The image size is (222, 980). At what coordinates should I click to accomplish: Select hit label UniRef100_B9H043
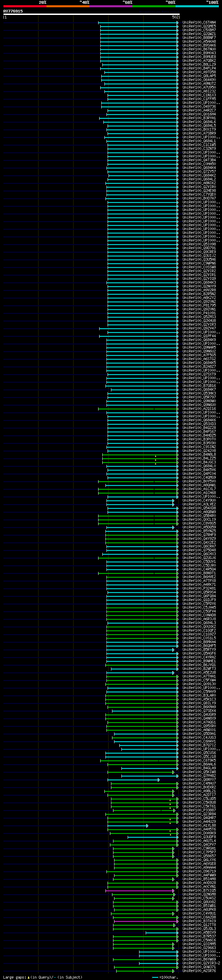tap(199, 53)
